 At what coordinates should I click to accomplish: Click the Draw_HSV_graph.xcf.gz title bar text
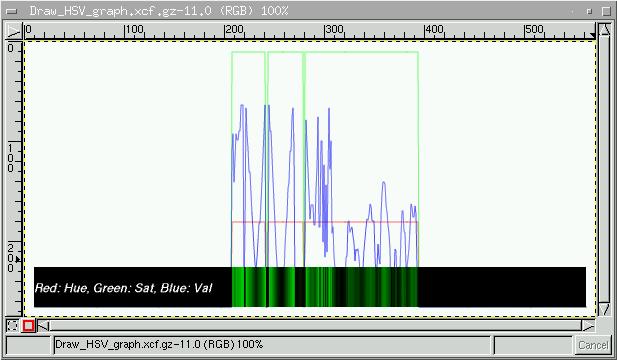click(x=159, y=11)
